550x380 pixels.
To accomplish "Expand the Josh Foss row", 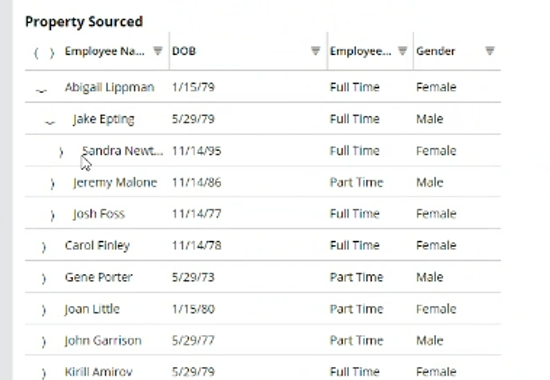I will (52, 215).
